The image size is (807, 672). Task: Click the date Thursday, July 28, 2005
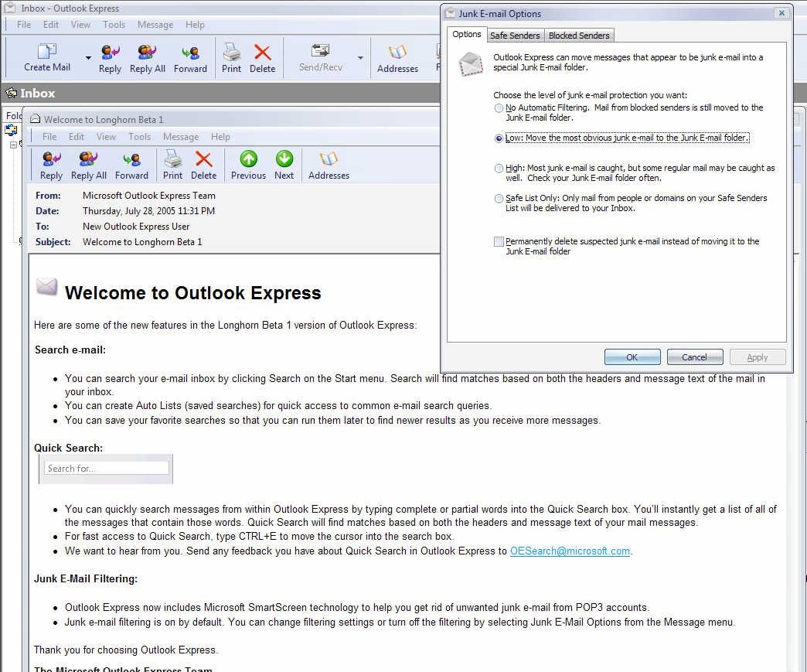tap(148, 211)
